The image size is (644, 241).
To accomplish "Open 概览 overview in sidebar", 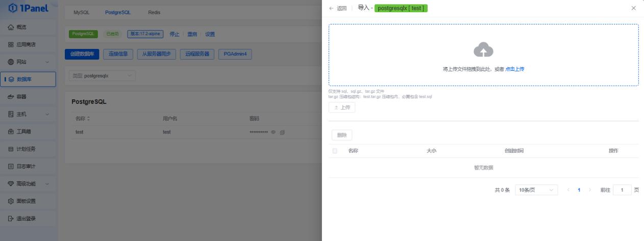I will click(29, 26).
